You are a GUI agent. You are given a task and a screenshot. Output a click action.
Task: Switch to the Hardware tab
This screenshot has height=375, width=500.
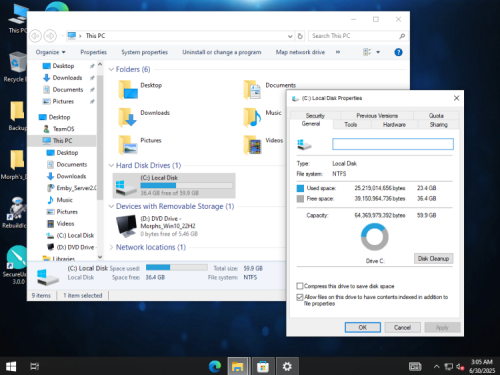(x=394, y=125)
